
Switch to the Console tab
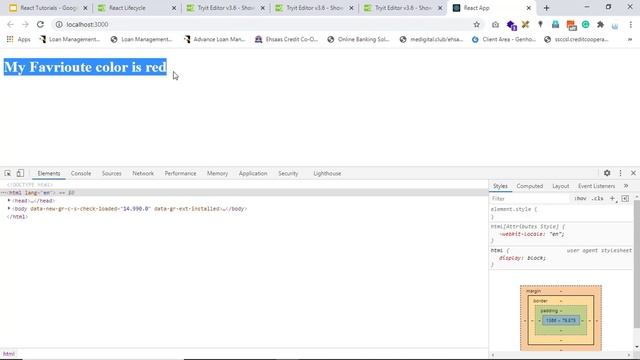pyautogui.click(x=81, y=173)
